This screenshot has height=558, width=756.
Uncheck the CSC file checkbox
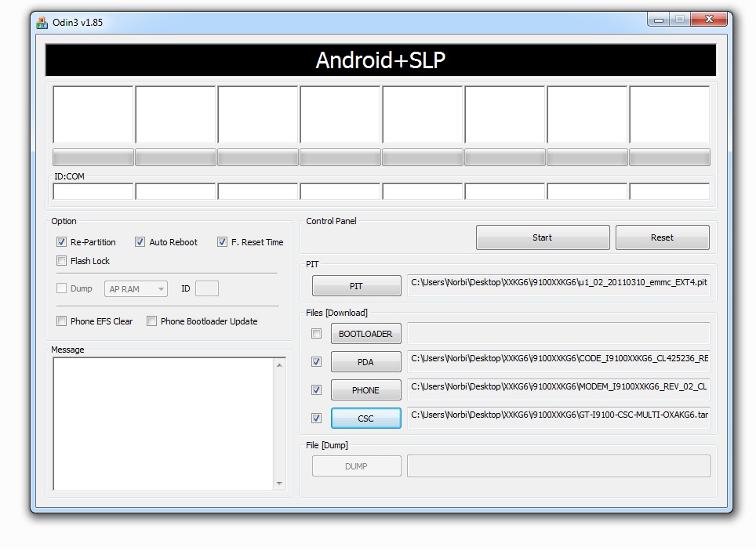pyautogui.click(x=316, y=418)
